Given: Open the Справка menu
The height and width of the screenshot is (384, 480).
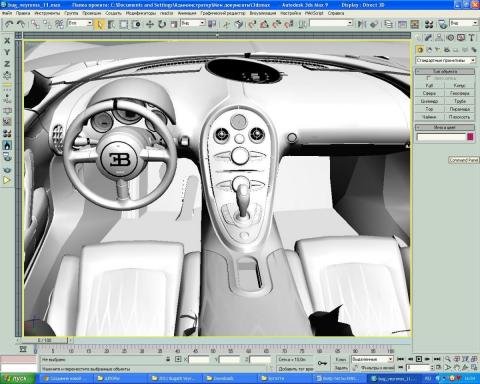Looking at the screenshot, I should point(336,13).
